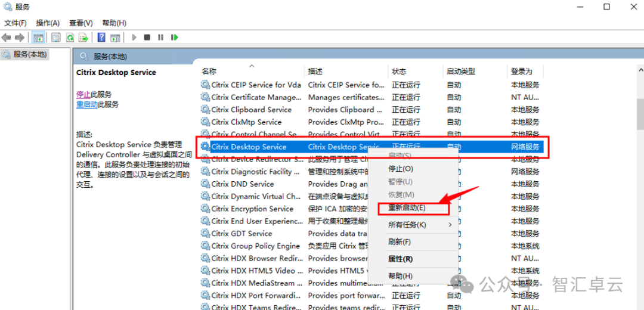
Task: Click the gear icon beside Citrix Dynamic Virtual Ch...
Action: (x=205, y=196)
